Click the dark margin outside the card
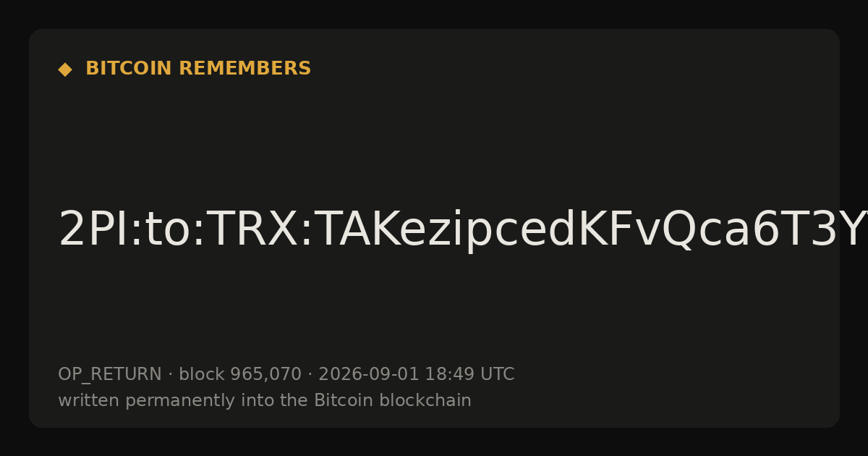The image size is (868, 456). (x=434, y=13)
